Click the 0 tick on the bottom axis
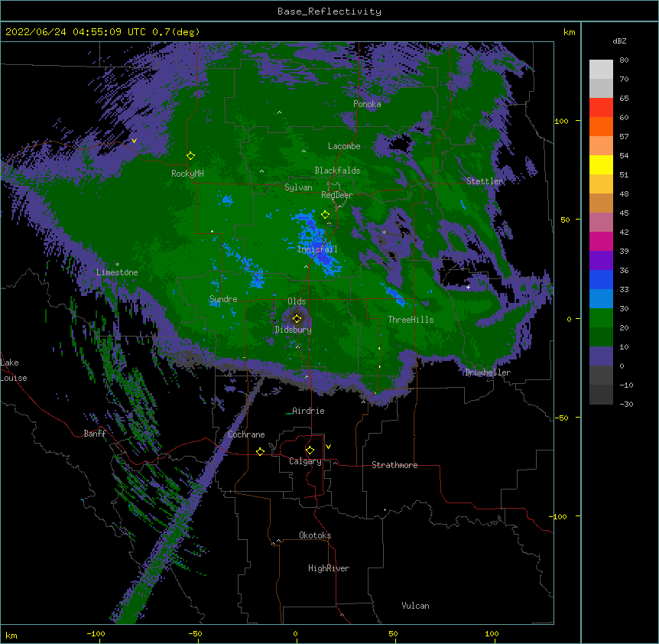 pyautogui.click(x=295, y=633)
